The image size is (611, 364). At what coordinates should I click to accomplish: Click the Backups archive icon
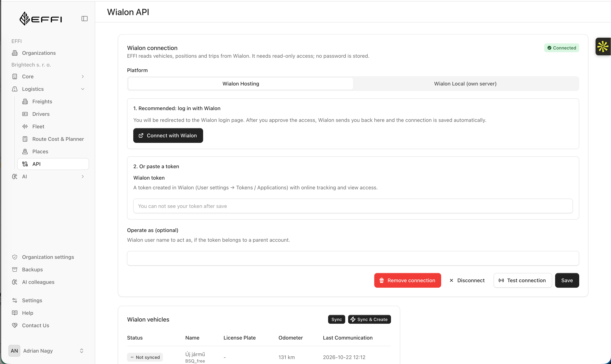15,270
